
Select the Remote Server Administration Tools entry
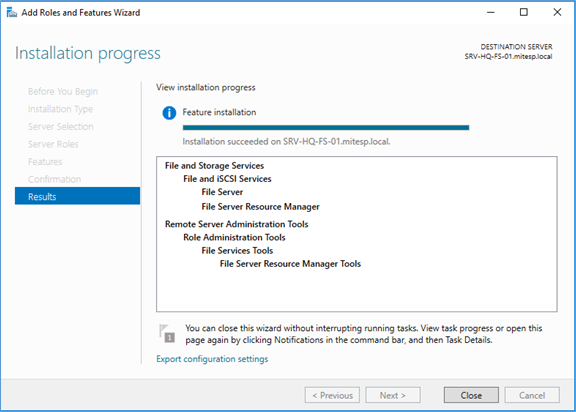pyautogui.click(x=237, y=224)
